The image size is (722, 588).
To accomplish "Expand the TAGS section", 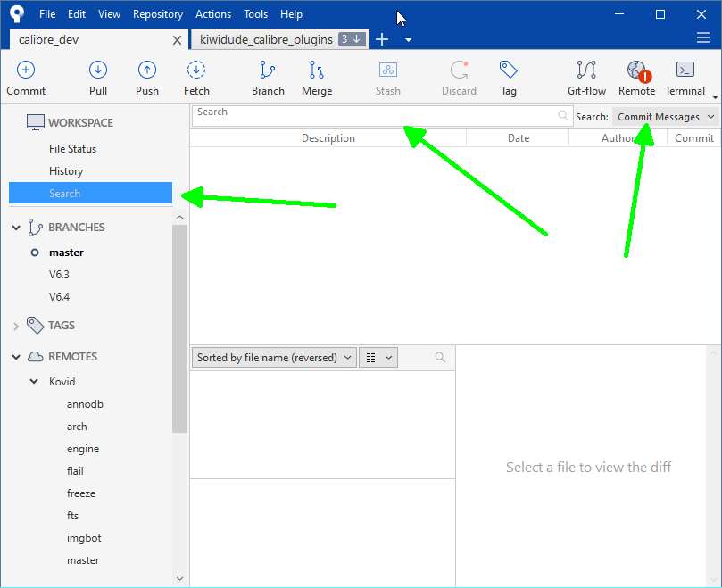I will [x=16, y=327].
